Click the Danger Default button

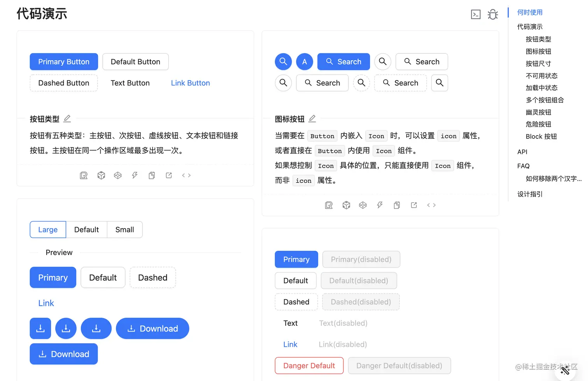[309, 365]
